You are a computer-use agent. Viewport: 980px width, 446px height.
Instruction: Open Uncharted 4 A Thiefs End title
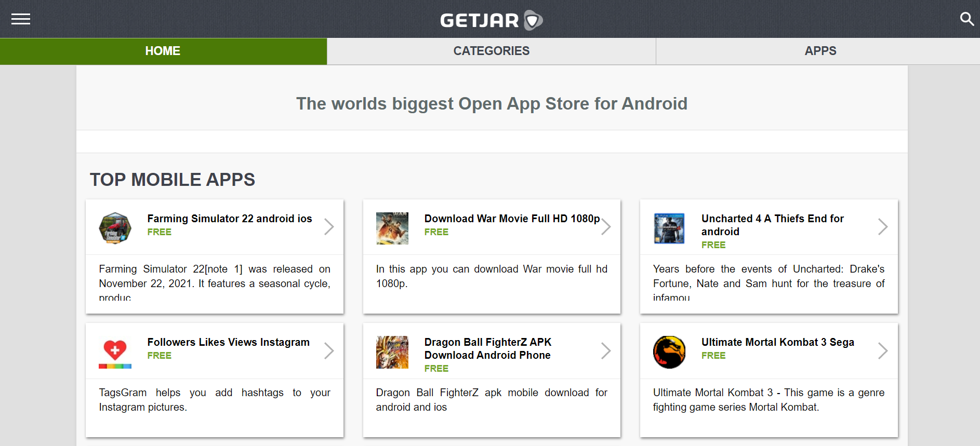(773, 225)
